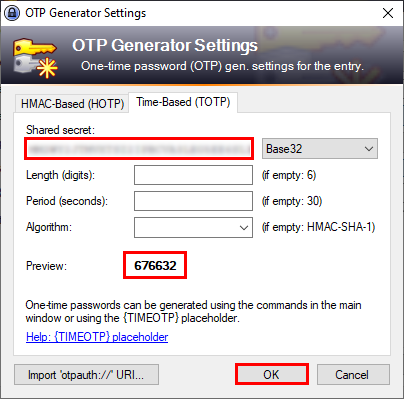Screen dimensions: 404x399
Task: Click into the Length (digits) field
Action: click(x=193, y=175)
